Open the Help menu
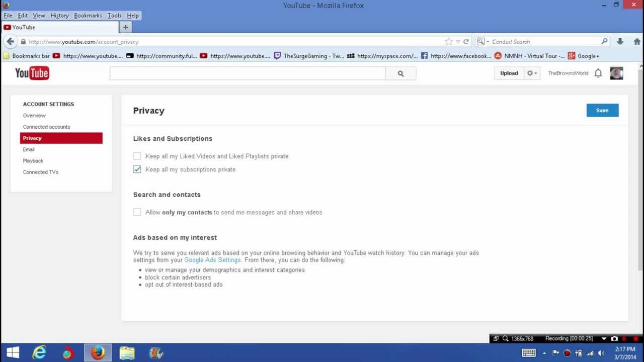The width and height of the screenshot is (644, 362). pyautogui.click(x=133, y=16)
